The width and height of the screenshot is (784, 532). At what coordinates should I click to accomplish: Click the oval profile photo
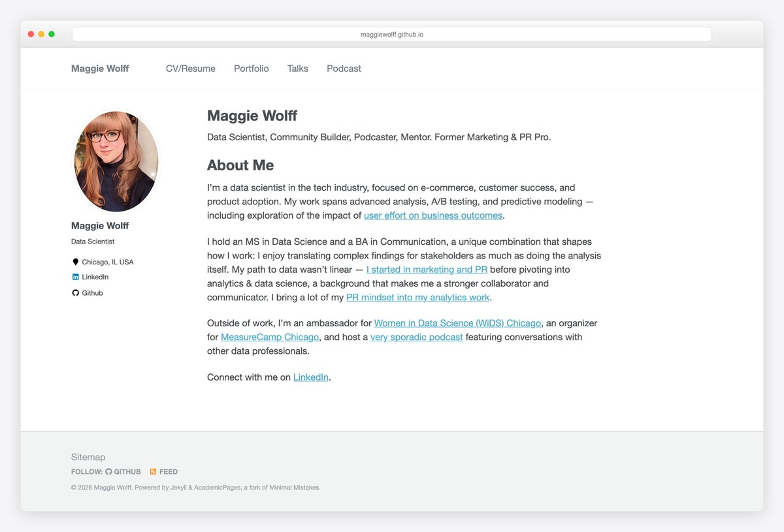(x=116, y=161)
